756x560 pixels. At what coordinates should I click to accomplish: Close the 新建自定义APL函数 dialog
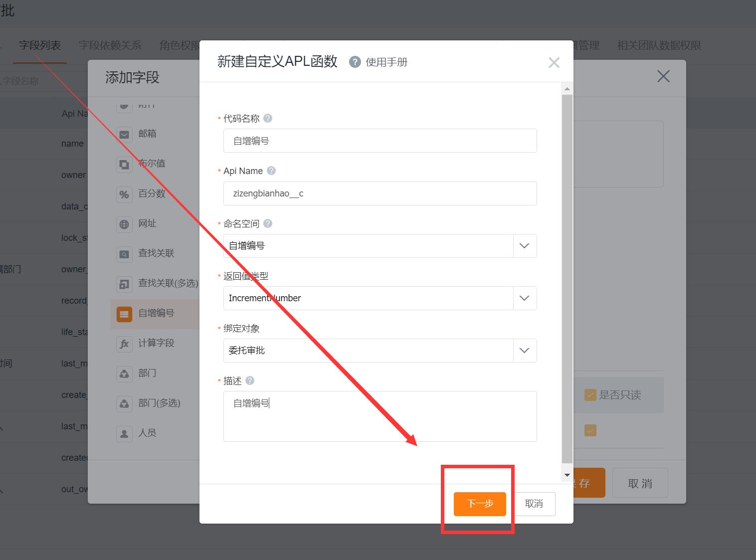coord(554,62)
